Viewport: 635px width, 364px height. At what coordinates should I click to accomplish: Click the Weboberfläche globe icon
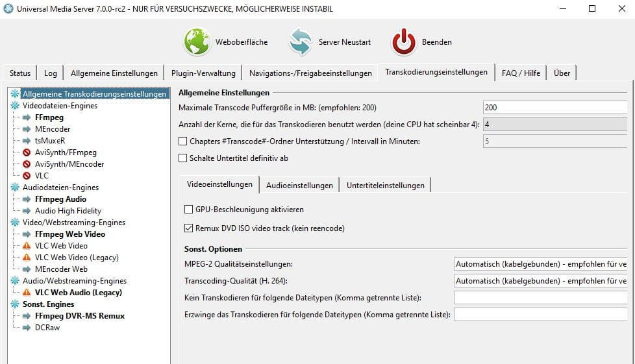click(x=197, y=42)
